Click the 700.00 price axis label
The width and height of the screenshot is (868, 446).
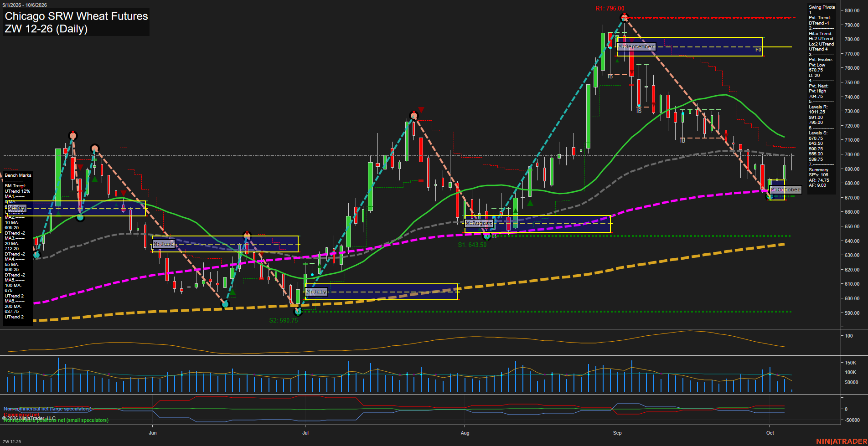pos(852,154)
